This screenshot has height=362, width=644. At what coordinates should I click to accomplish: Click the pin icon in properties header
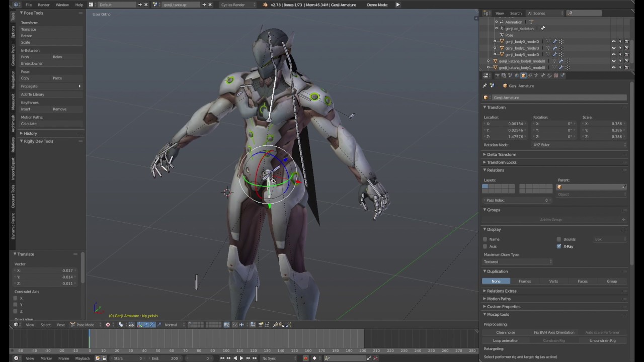485,86
